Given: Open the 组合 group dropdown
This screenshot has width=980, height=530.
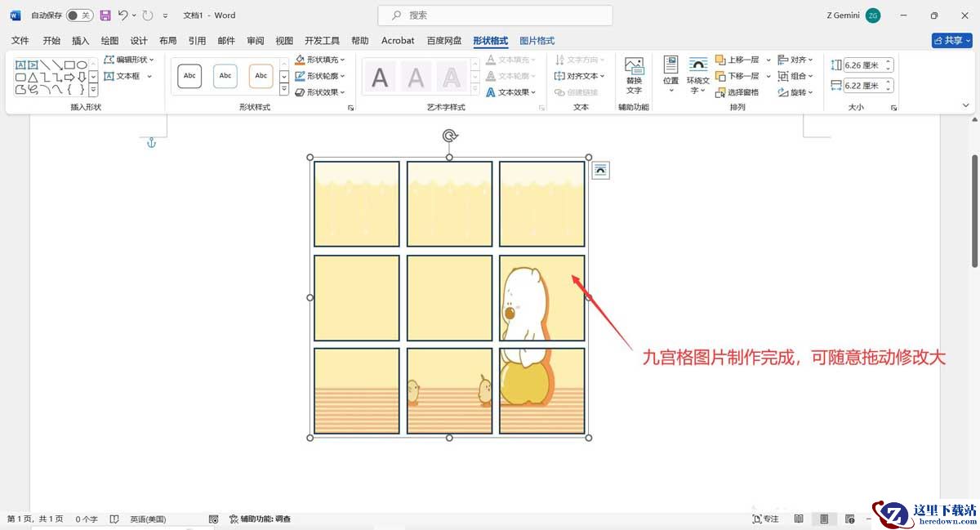Looking at the screenshot, I should click(795, 76).
